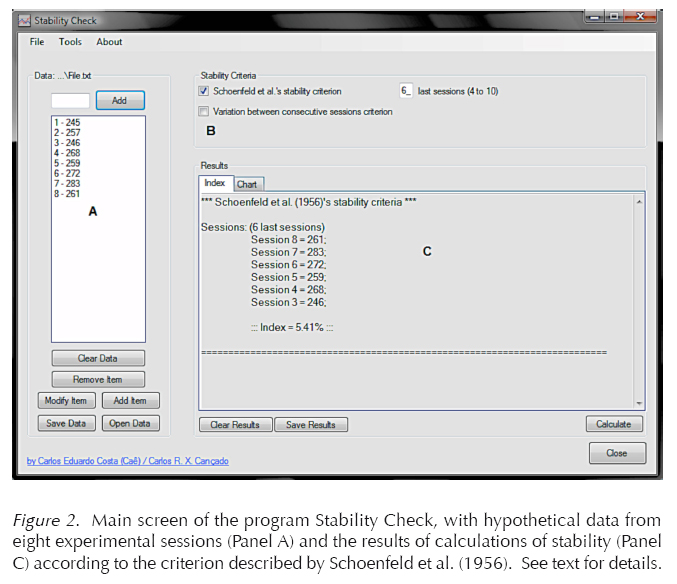Select session entry 1 - 245 in list
677x584 pixels.
coord(68,123)
